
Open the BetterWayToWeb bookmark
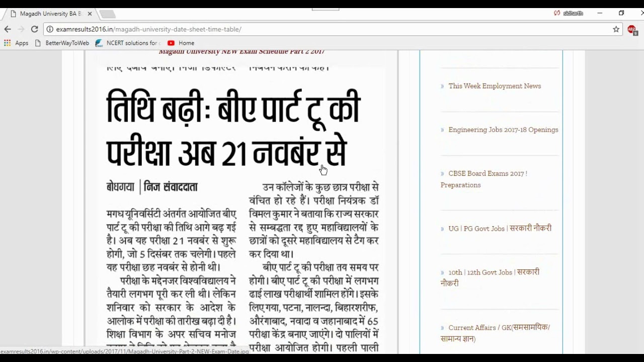[x=62, y=43]
